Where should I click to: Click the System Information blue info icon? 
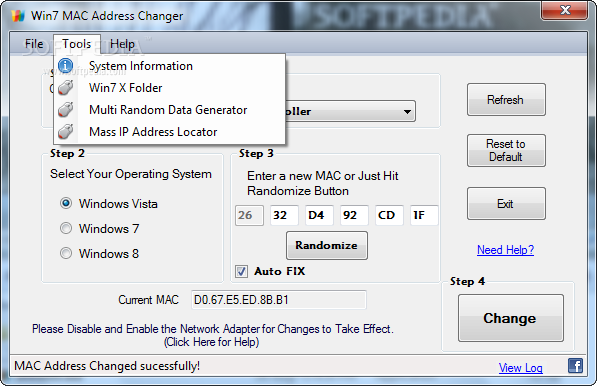65,65
